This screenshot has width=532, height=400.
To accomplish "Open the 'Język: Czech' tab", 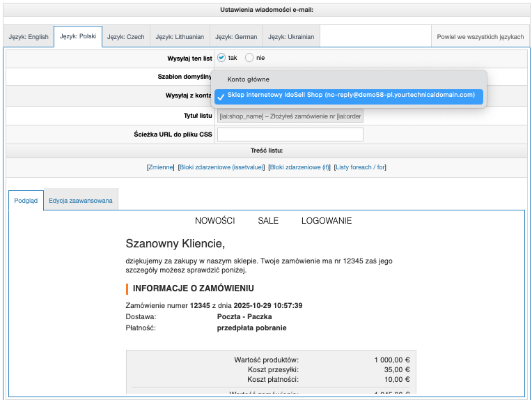I will pos(126,37).
